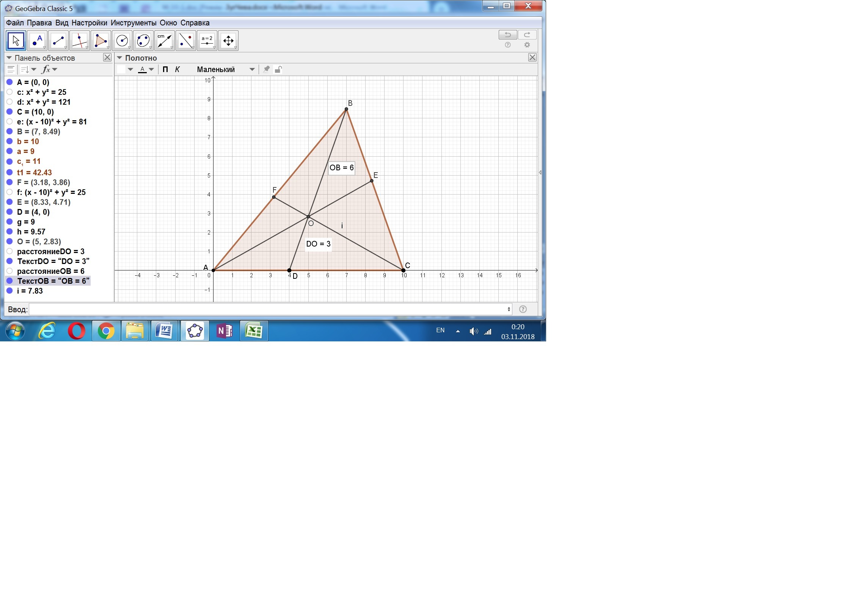Select the Circle with Center tool
The width and height of the screenshot is (848, 616).
coord(122,41)
